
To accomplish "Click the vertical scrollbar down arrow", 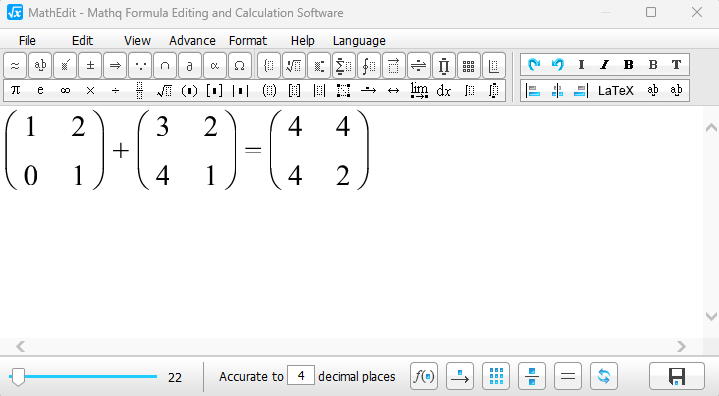I will pos(711,316).
